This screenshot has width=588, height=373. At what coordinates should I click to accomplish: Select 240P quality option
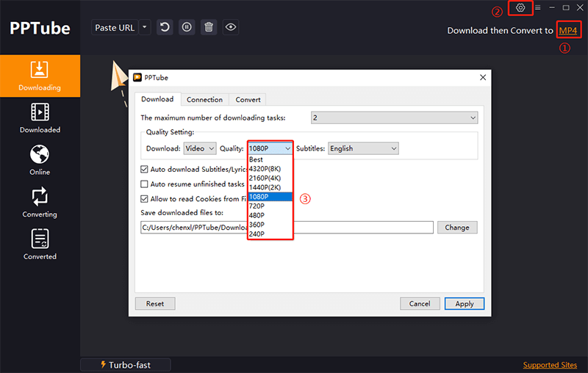tap(270, 234)
